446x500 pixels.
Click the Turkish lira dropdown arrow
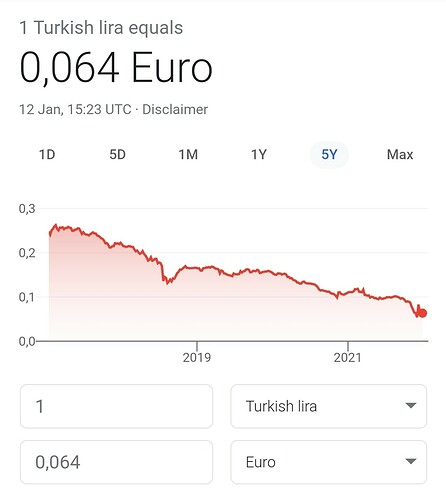411,406
